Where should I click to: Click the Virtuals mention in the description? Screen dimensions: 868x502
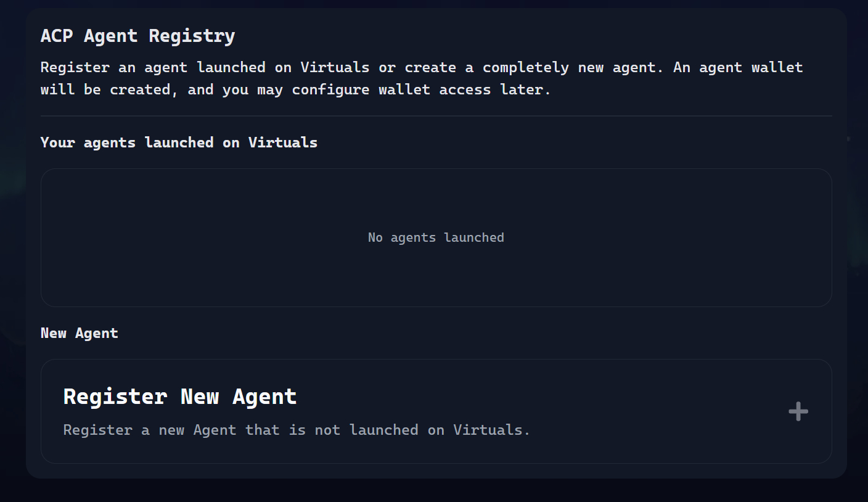tap(335, 67)
